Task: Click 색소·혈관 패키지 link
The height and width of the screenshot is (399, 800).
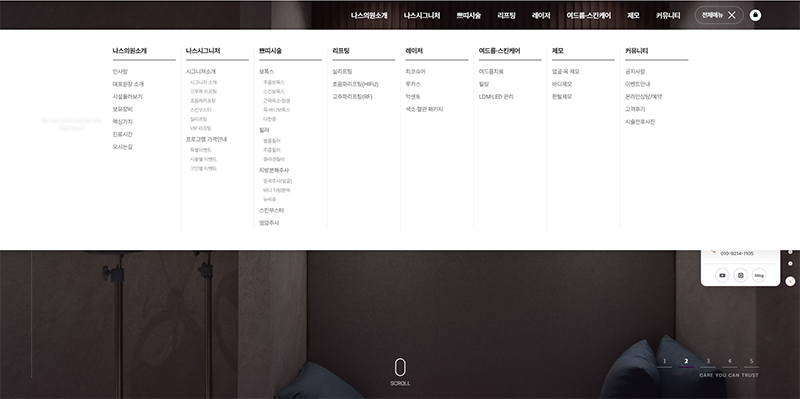Action: (x=424, y=109)
